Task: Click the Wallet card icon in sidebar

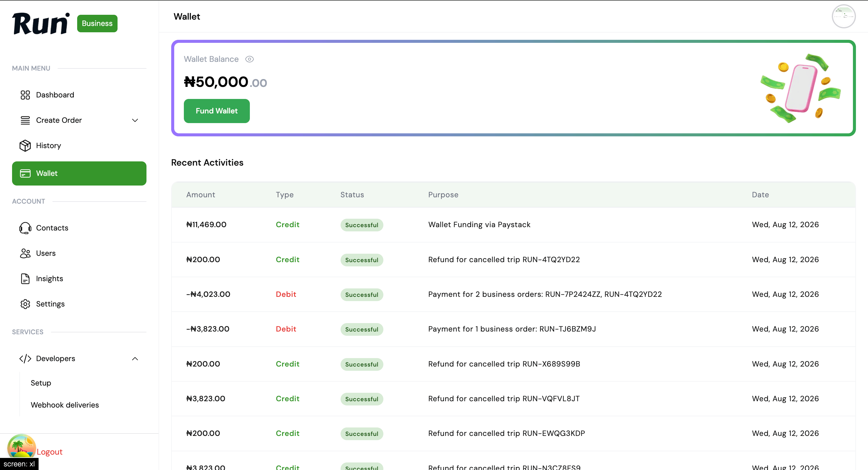Action: point(25,173)
